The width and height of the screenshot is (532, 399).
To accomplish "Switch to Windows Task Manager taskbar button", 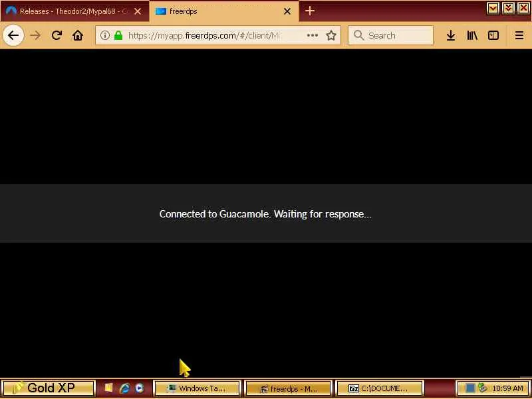I will pyautogui.click(x=198, y=388).
